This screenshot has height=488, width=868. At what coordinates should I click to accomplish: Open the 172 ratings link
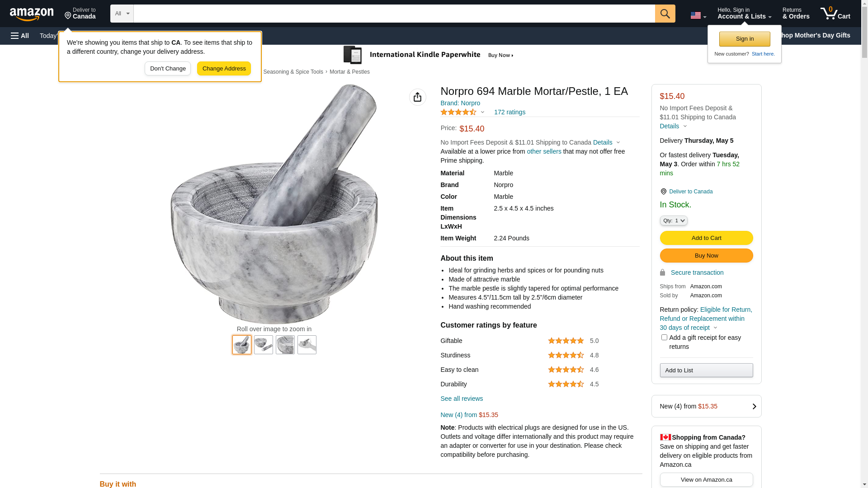coord(509,112)
